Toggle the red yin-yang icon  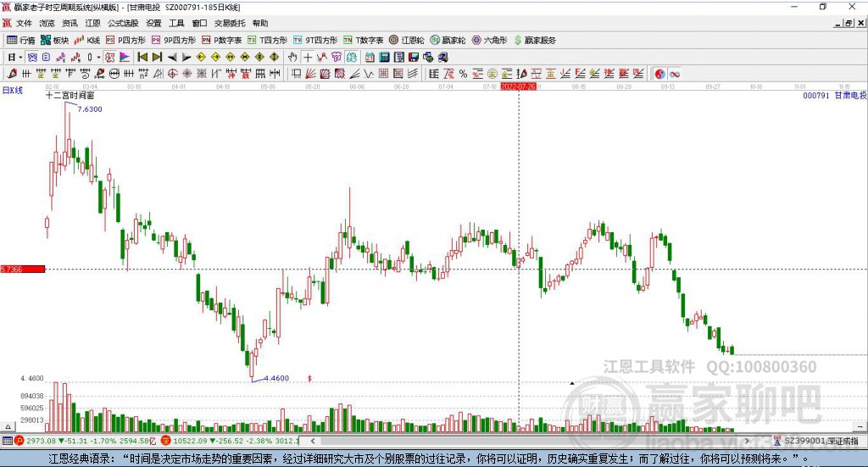tap(659, 74)
